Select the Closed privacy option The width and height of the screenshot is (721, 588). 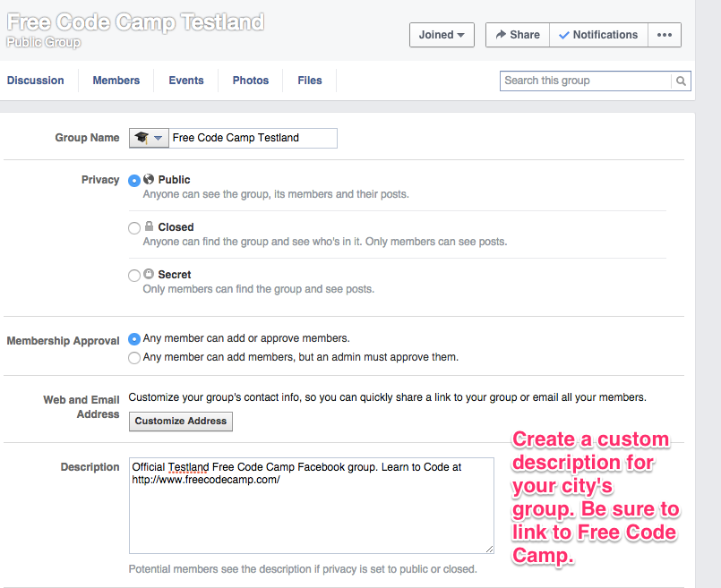tap(134, 227)
